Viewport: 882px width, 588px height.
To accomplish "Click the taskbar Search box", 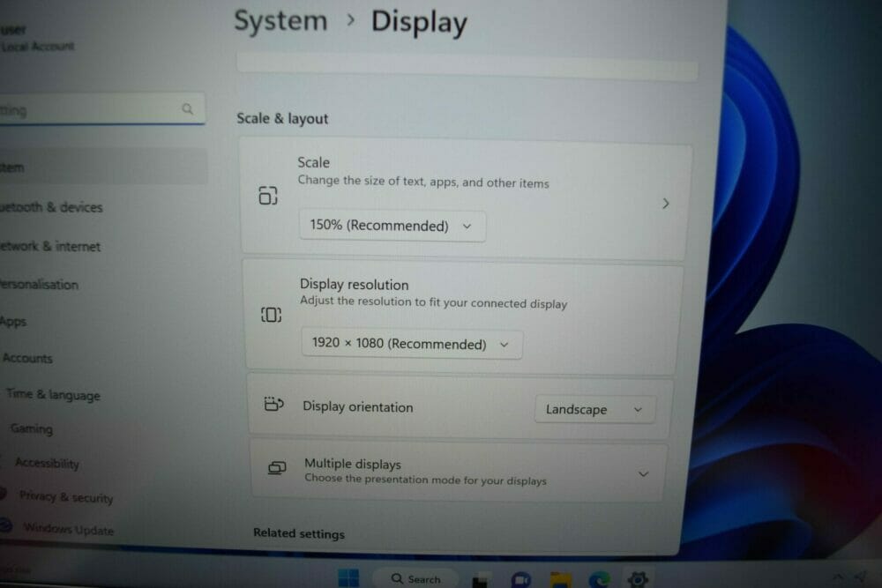I will point(415,578).
